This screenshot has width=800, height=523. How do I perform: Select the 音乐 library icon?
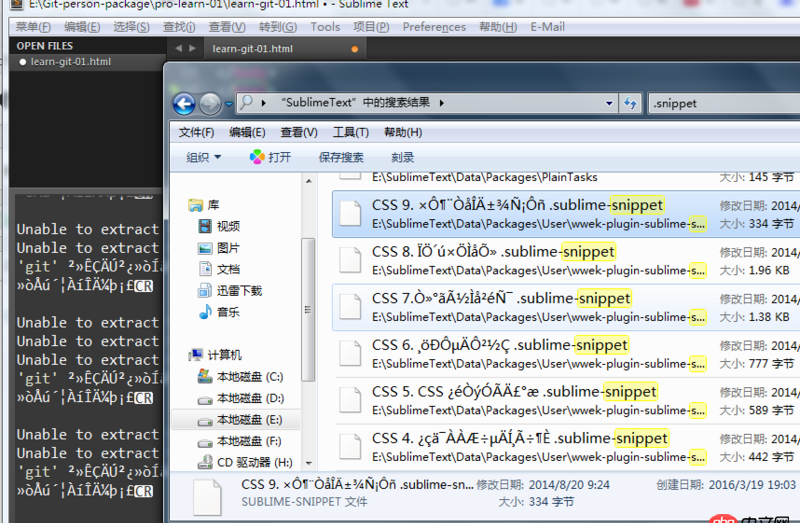tap(205, 312)
